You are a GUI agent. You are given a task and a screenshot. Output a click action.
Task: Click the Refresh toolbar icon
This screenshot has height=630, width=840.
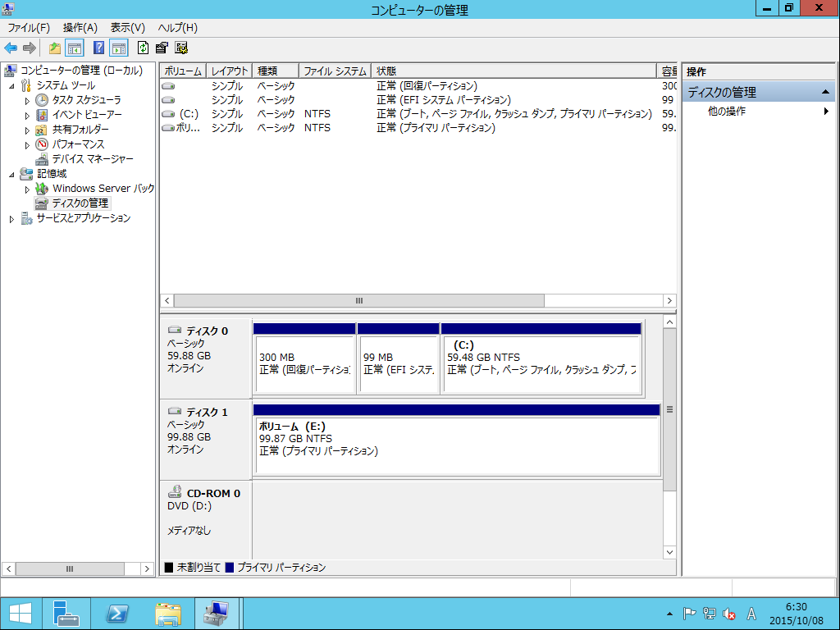(x=143, y=48)
